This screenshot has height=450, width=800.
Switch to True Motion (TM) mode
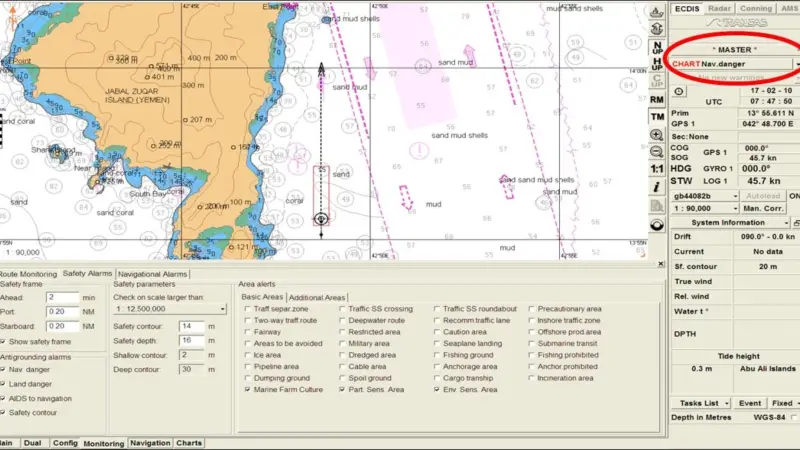pos(657,117)
